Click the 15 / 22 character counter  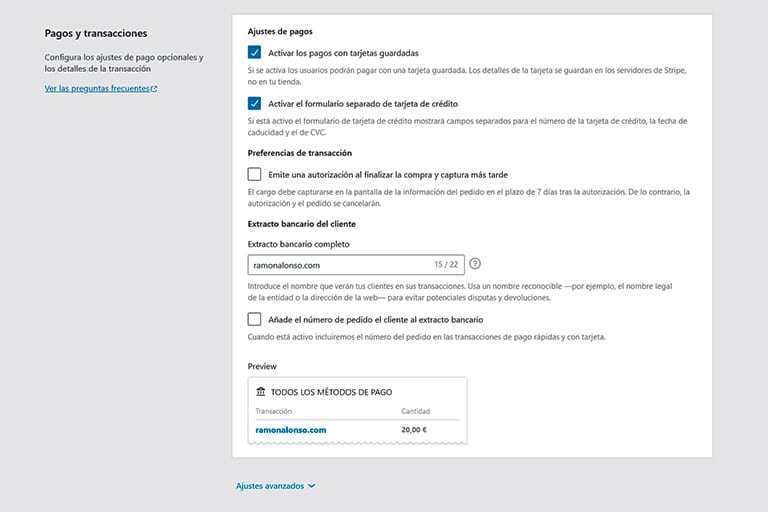446,264
